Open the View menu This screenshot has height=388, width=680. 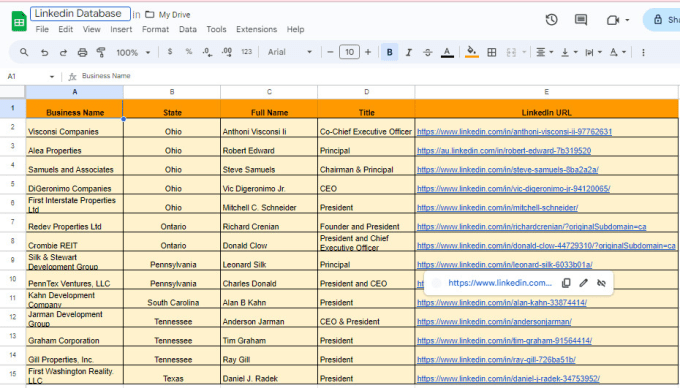point(92,29)
